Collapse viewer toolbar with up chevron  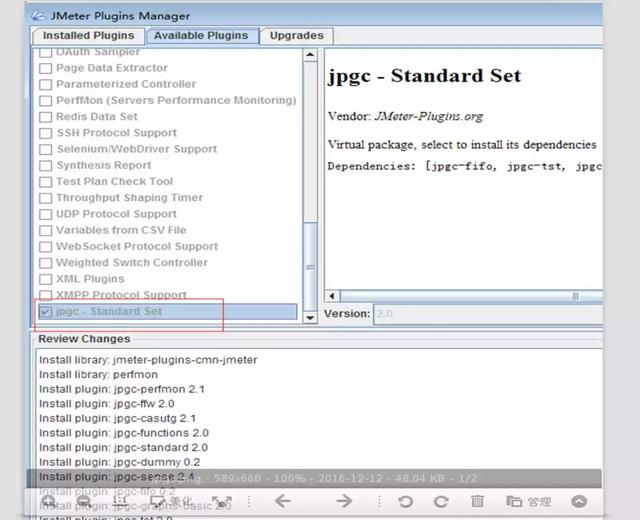tap(579, 501)
